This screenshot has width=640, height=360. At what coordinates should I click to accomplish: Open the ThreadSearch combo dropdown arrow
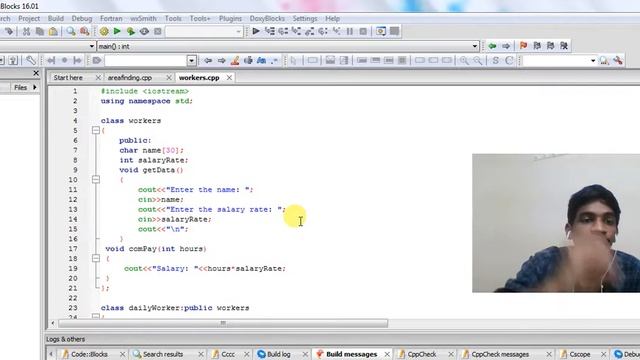click(593, 61)
